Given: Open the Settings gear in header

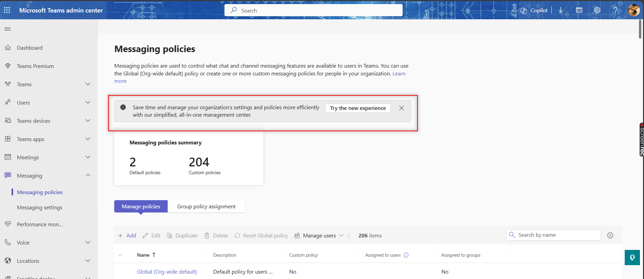Looking at the screenshot, I should pos(597,10).
